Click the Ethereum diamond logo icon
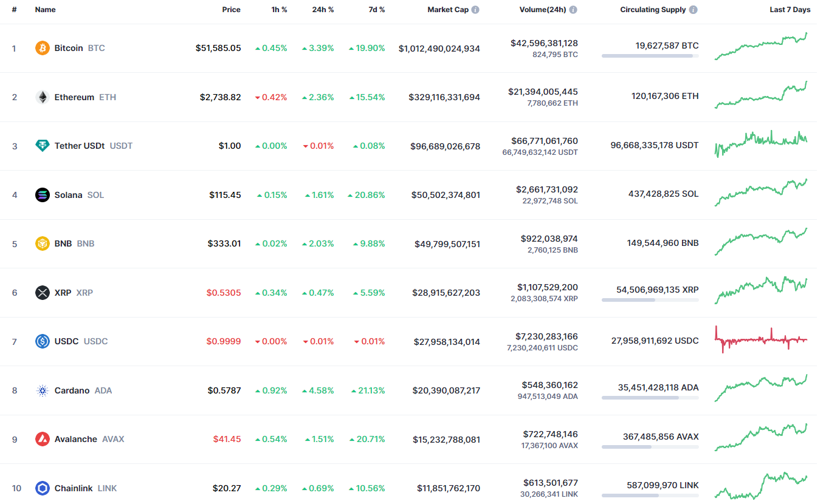Image resolution: width=826 pixels, height=504 pixels. (x=43, y=97)
